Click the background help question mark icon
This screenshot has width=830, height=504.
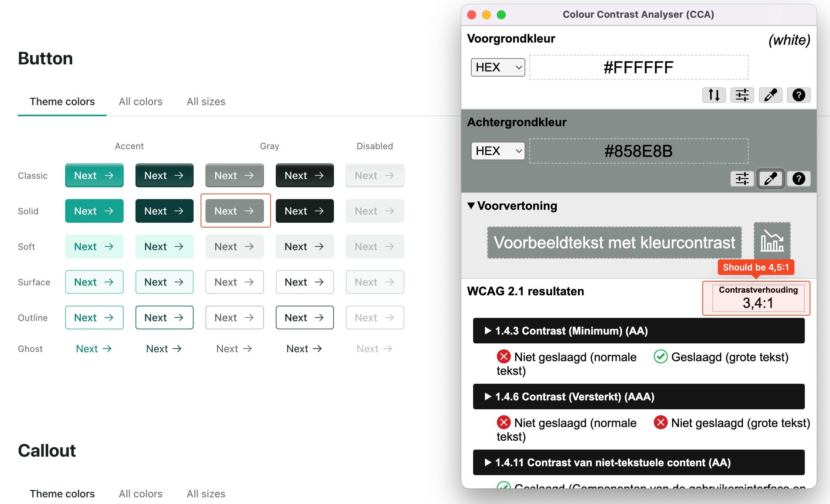799,179
